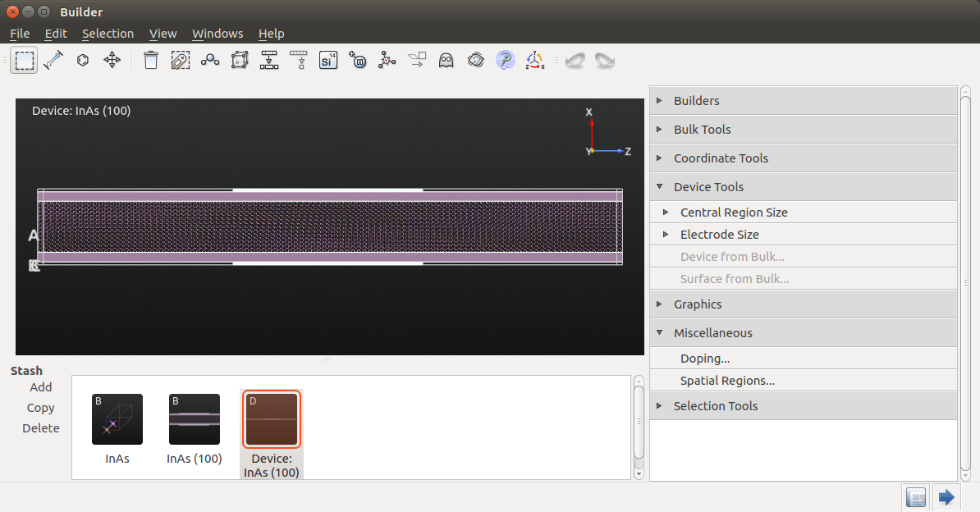Expand the Selection Tools section
Image resolution: width=980 pixels, height=512 pixels.
click(804, 406)
